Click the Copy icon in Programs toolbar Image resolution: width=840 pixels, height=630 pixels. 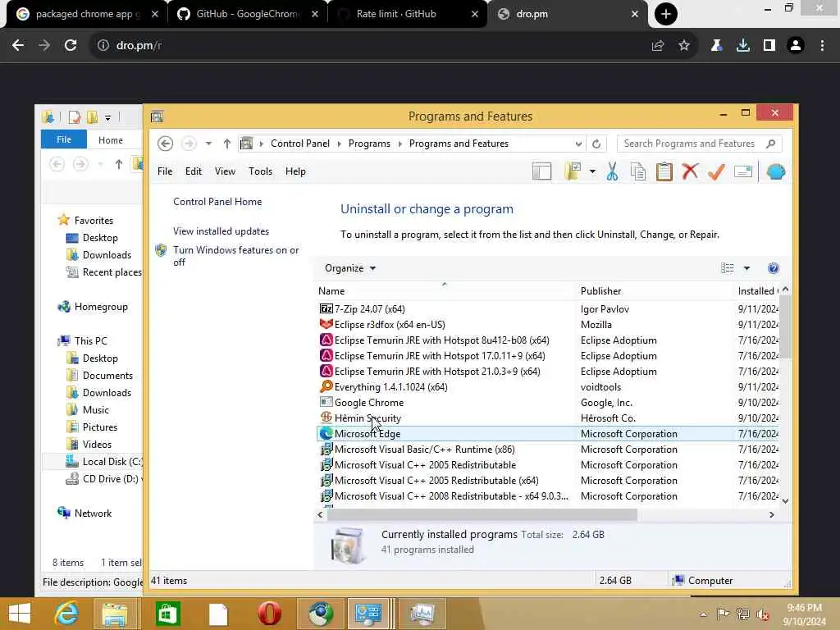638,171
